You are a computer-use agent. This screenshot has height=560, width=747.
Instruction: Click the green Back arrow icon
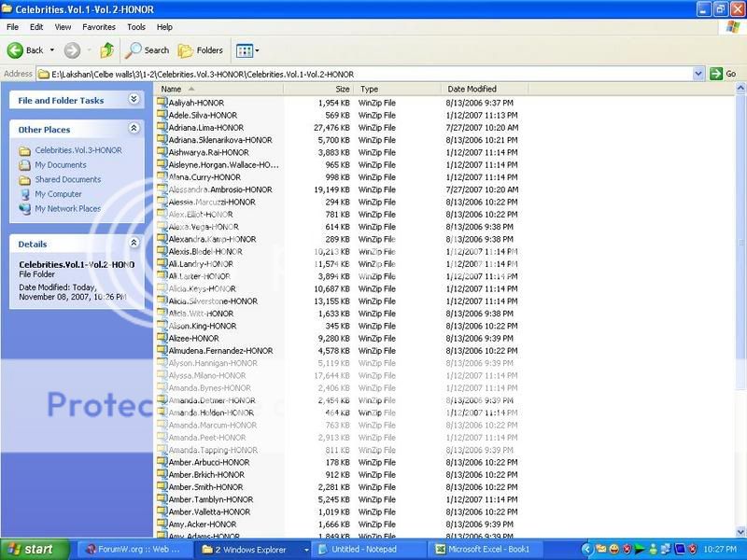15,50
